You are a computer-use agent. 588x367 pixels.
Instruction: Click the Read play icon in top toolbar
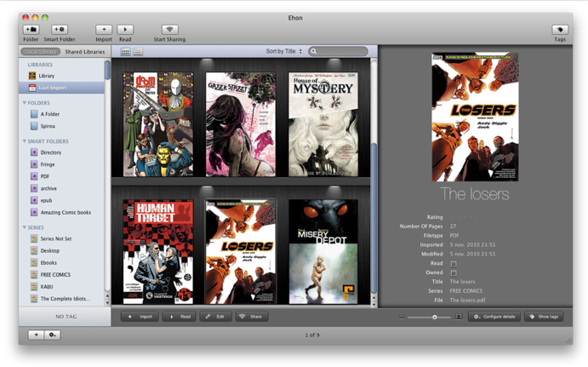coord(125,29)
